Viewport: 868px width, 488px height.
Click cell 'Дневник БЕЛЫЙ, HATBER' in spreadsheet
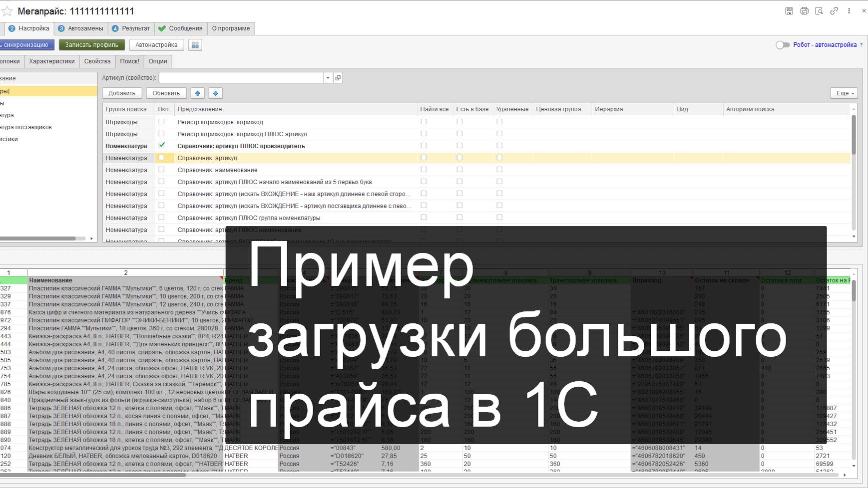126,456
